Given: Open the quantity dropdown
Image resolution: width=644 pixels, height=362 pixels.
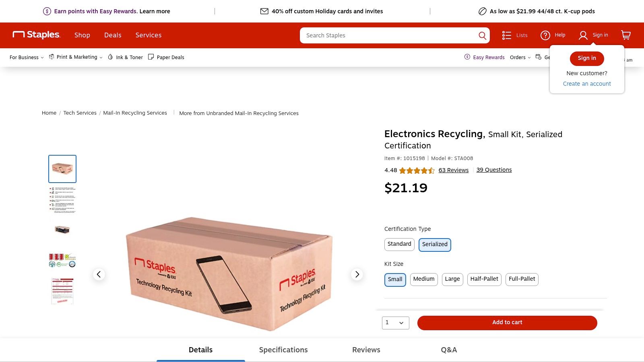Looking at the screenshot, I should tap(395, 323).
